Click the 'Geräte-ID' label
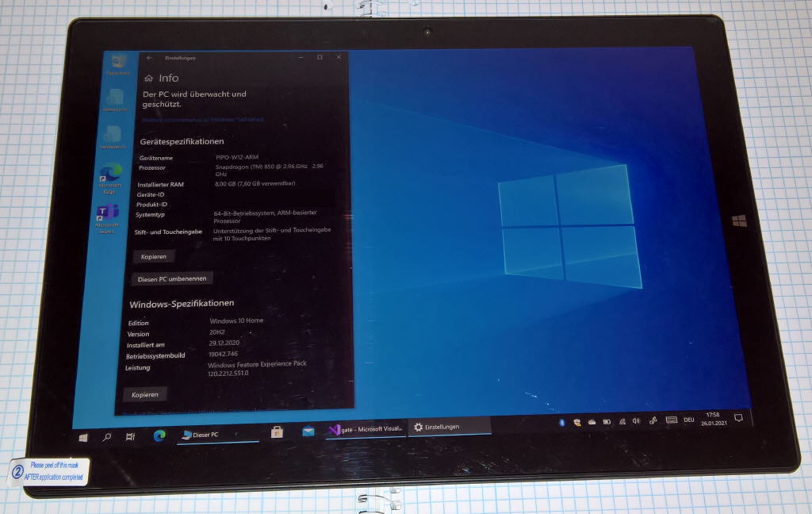 pos(151,195)
